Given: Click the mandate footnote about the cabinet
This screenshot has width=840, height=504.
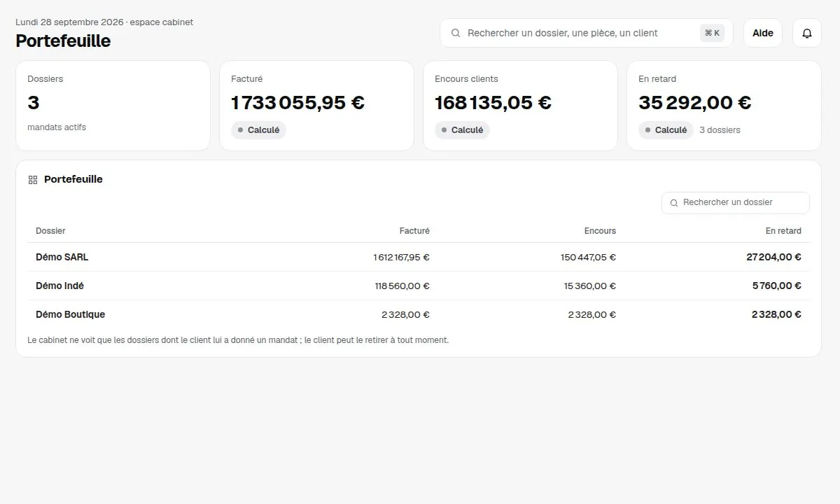Looking at the screenshot, I should click(x=238, y=340).
